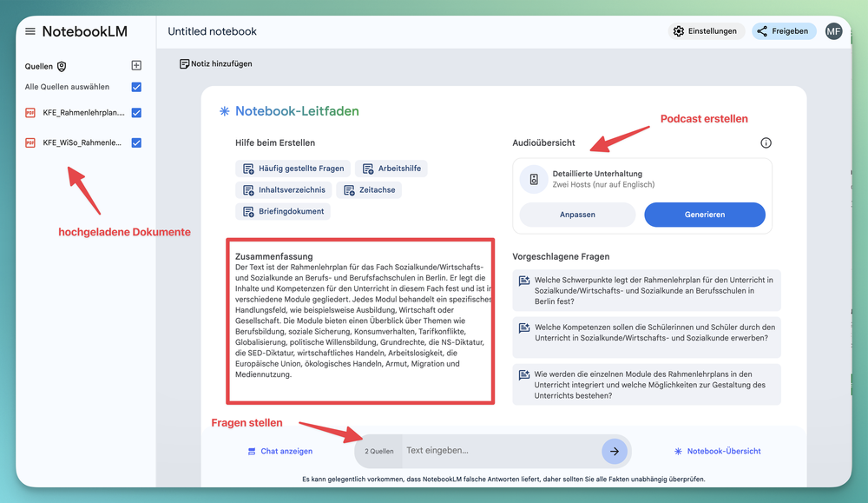This screenshot has width=868, height=503.
Task: Select suggested question about einzelne Module integration
Action: click(647, 385)
